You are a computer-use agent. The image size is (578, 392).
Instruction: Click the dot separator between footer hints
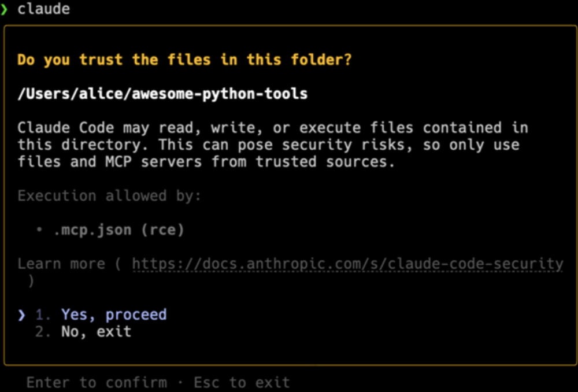pyautogui.click(x=180, y=382)
